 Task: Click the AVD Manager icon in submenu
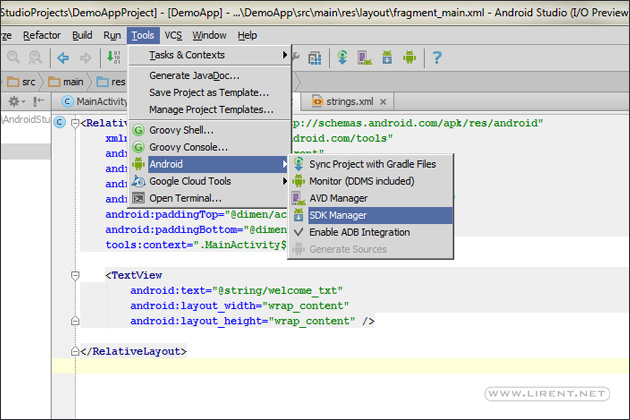coord(299,198)
